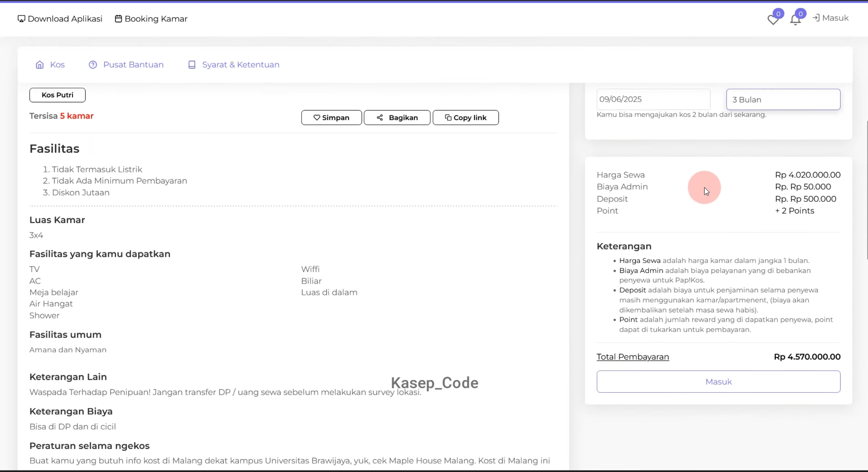Open the wishlist heart icon in header

click(x=773, y=19)
